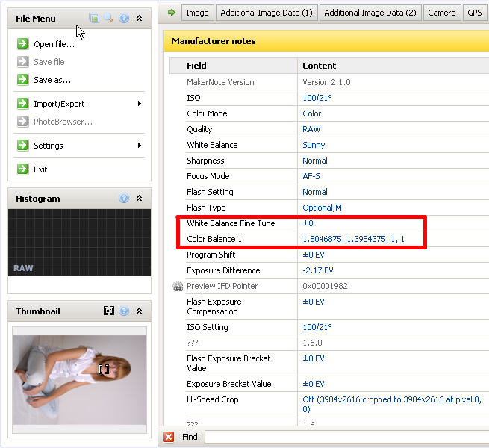Viewport: 489px width, 448px height.
Task: Select MakerNote Version value Version 2.1.0
Action: tap(326, 82)
